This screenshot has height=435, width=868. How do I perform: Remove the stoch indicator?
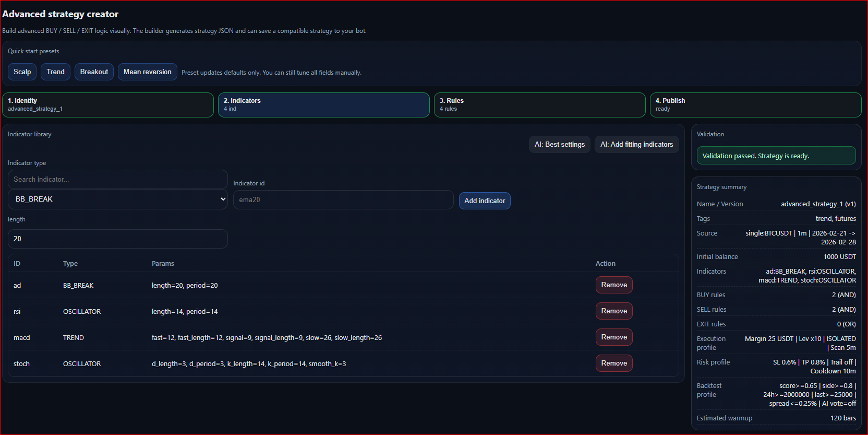[613, 363]
